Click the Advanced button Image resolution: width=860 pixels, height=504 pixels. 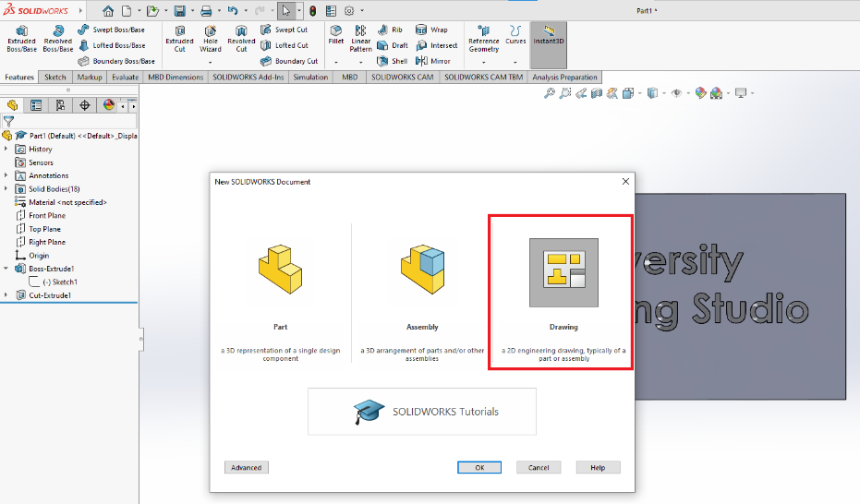pyautogui.click(x=246, y=468)
